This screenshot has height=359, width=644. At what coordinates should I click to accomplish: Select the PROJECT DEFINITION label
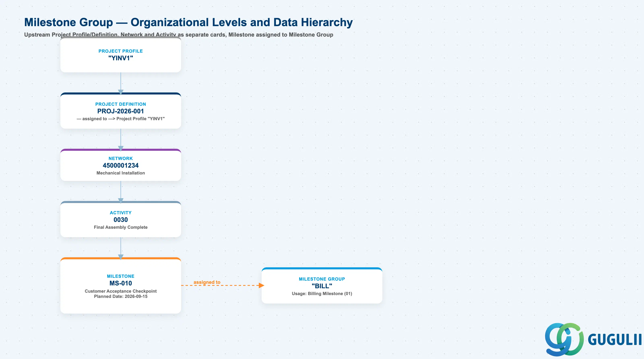[121, 104]
